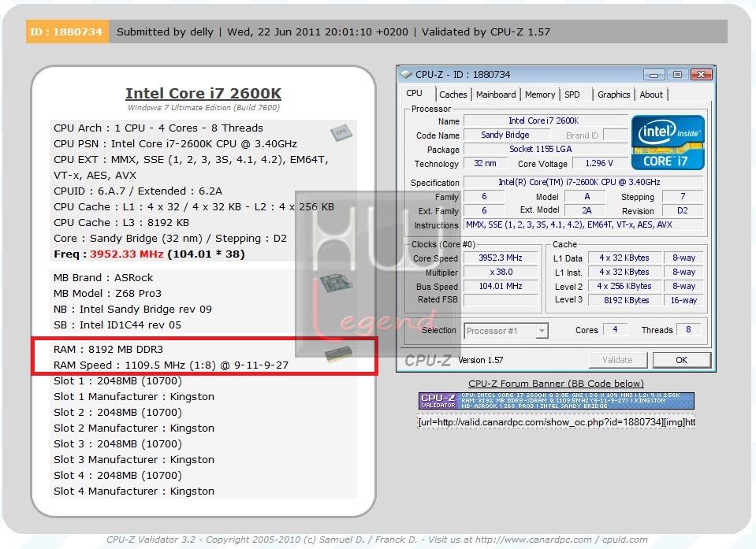The image size is (756, 549).
Task: Click the Technology value 32 nm
Action: coord(485,163)
